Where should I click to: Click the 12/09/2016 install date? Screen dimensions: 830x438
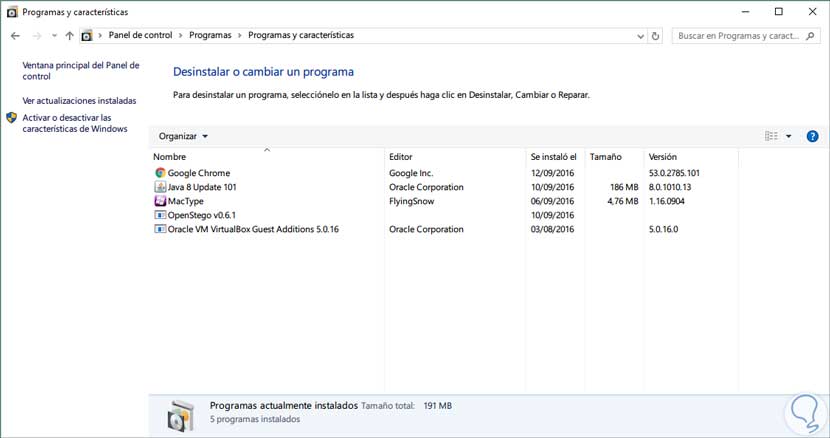pos(552,173)
